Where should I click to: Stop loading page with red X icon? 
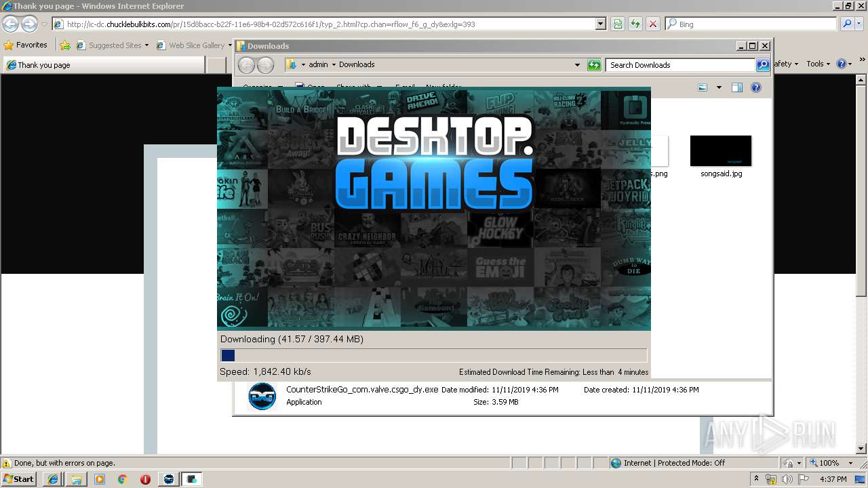(x=652, y=24)
